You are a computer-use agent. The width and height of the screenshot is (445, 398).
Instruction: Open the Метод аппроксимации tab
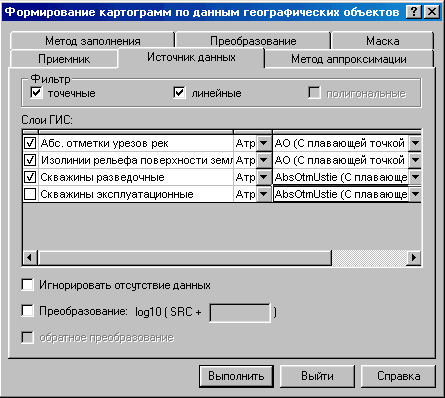click(349, 59)
